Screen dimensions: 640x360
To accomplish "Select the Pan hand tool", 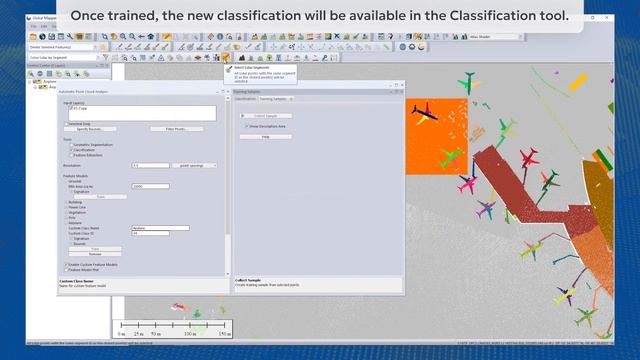I will tap(114, 37).
